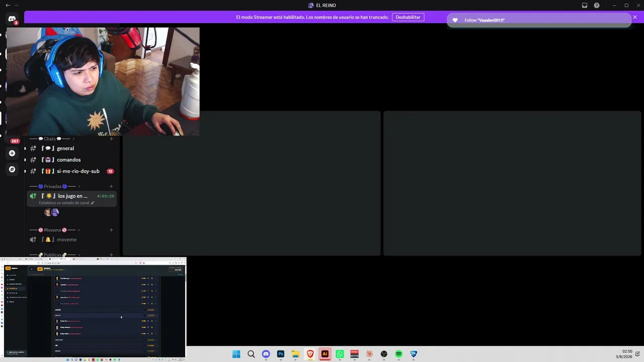This screenshot has width=644, height=362.
Task: Open the Discord inbox icon
Action: (x=585, y=5)
